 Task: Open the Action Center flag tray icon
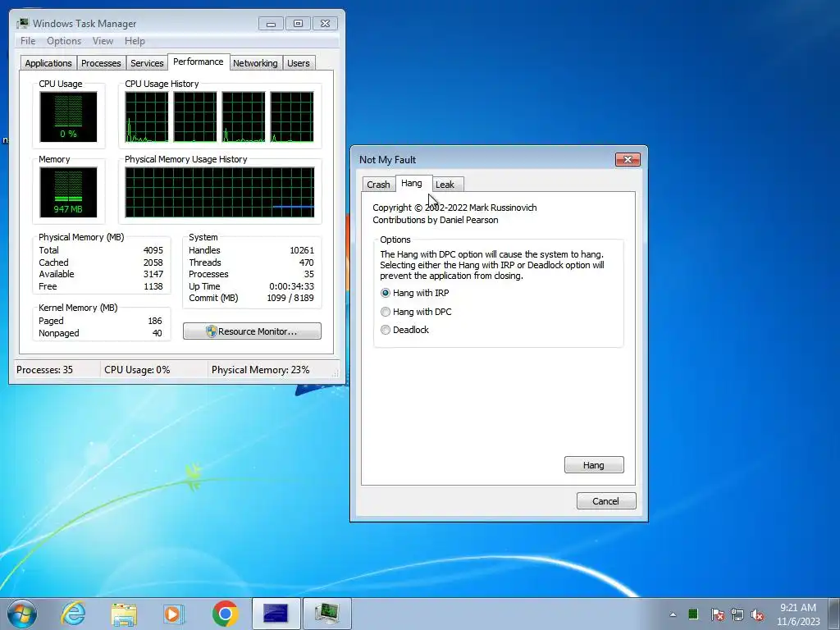coord(717,614)
